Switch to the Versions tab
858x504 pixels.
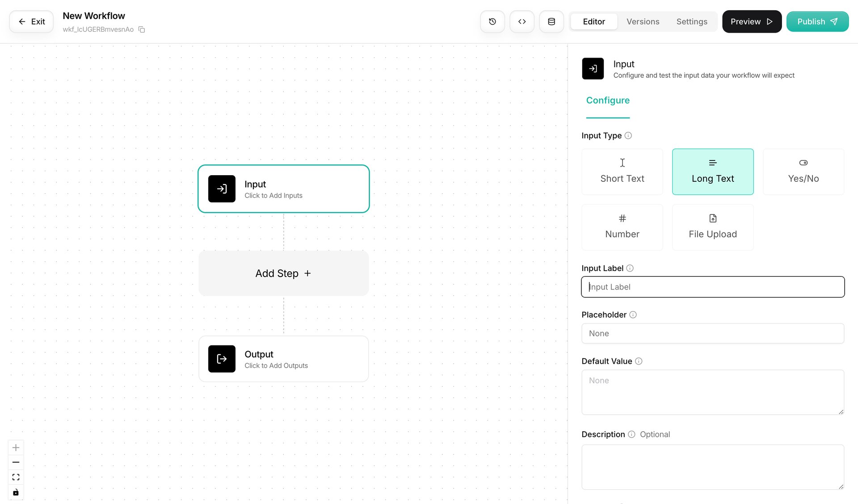pos(643,21)
